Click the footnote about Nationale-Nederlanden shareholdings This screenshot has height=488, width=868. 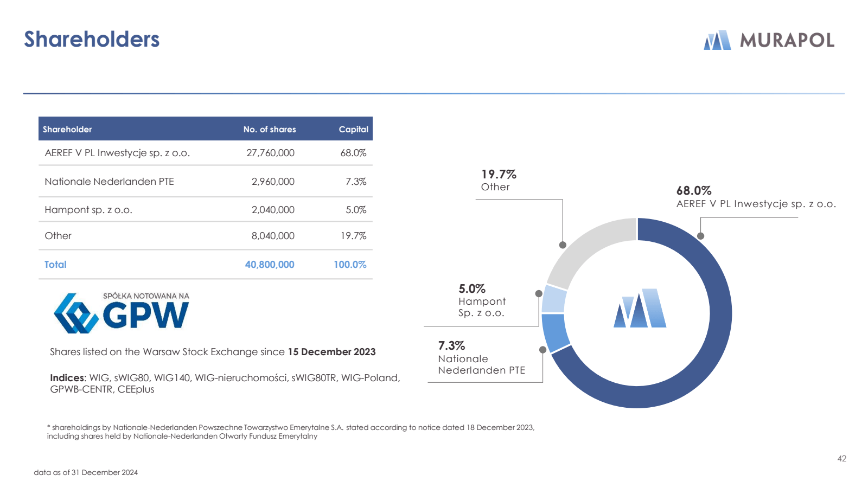(291, 432)
